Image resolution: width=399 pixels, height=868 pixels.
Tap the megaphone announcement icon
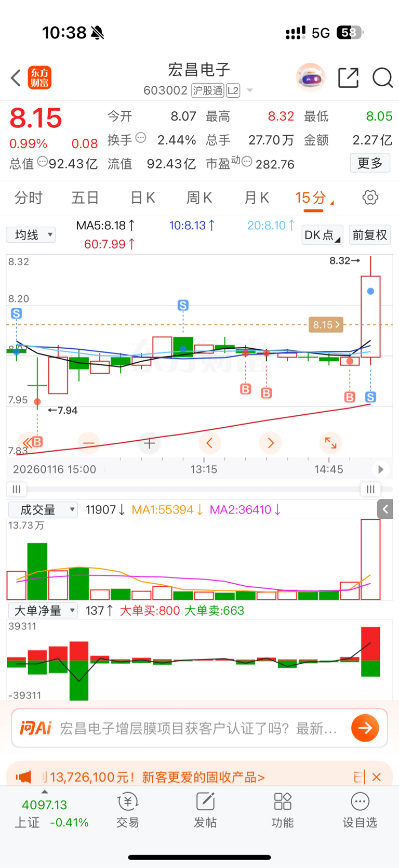[x=23, y=777]
